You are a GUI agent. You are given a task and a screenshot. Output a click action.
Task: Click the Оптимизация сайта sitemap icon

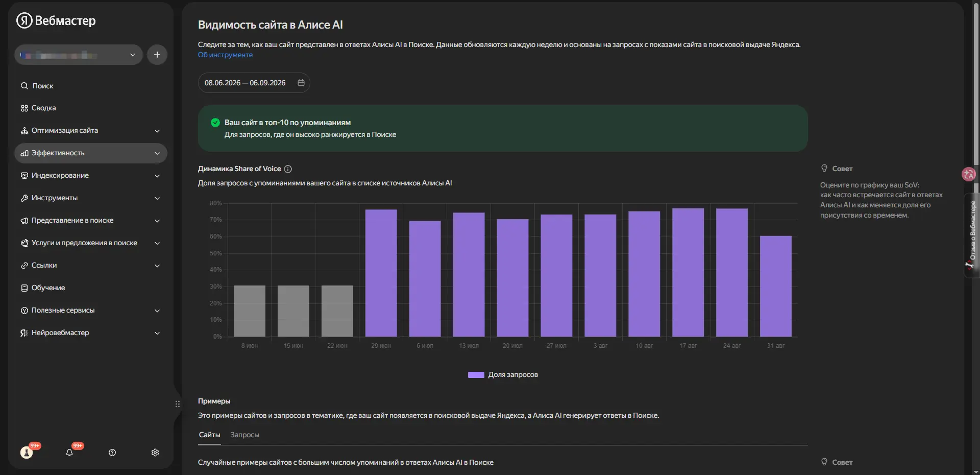point(24,131)
